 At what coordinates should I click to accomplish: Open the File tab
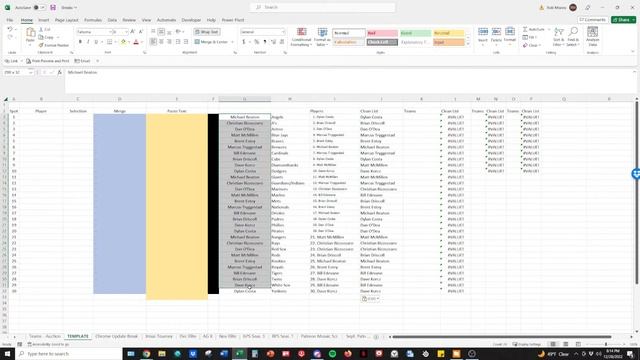pyautogui.click(x=10, y=20)
